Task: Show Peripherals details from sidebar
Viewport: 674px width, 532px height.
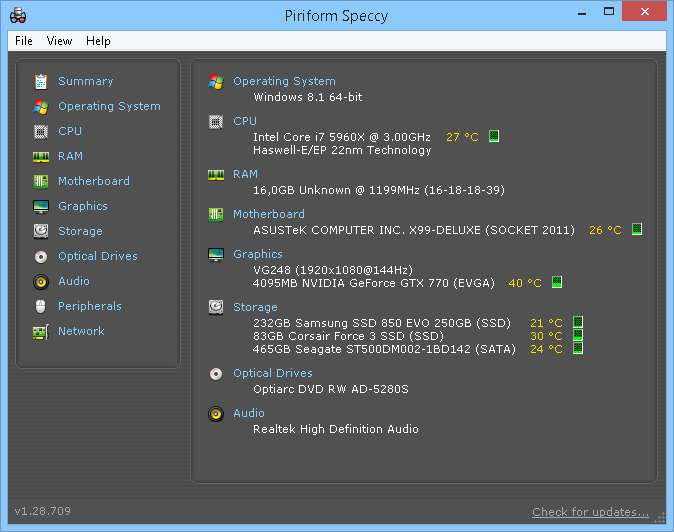Action: pyautogui.click(x=90, y=306)
